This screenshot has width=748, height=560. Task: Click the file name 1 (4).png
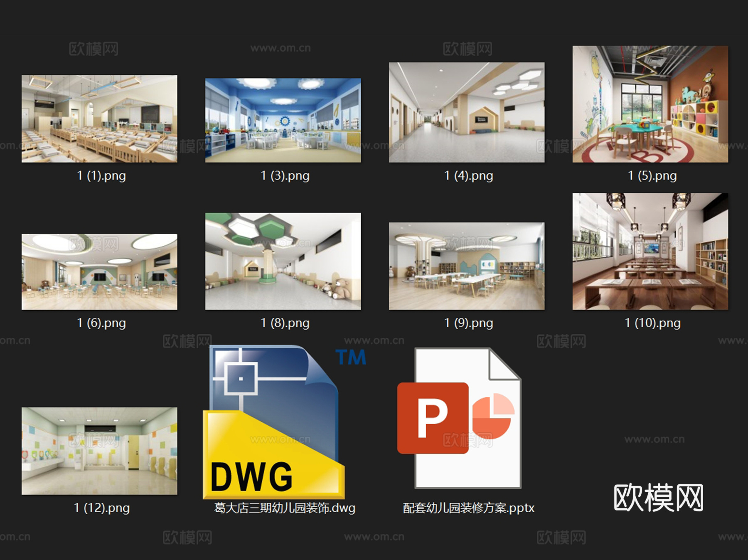pos(469,175)
